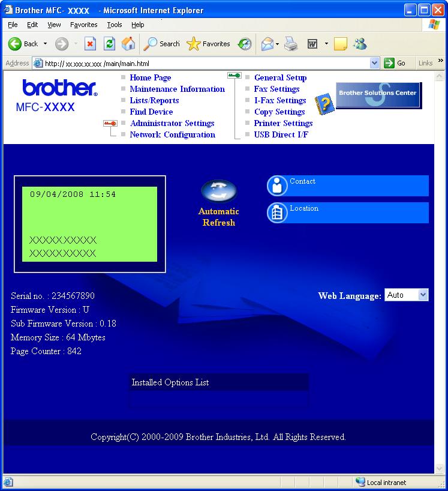Print page with printer toolbar icon

(291, 44)
